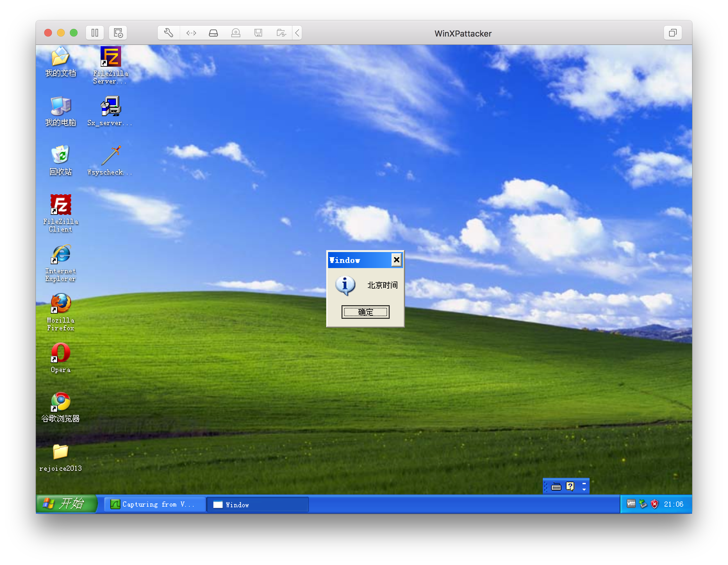
Task: Select the Internet Explorer desktop shortcut
Action: [x=60, y=263]
